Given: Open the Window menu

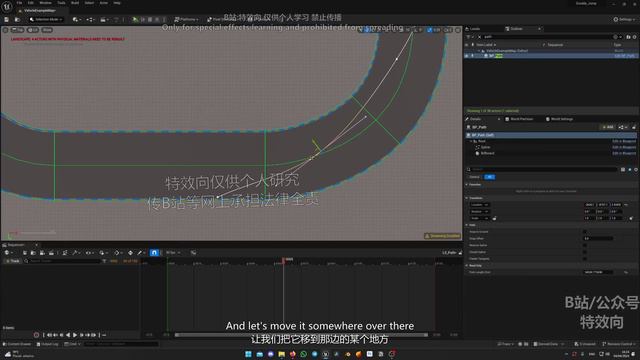Looking at the screenshot, I should (x=45, y=3).
